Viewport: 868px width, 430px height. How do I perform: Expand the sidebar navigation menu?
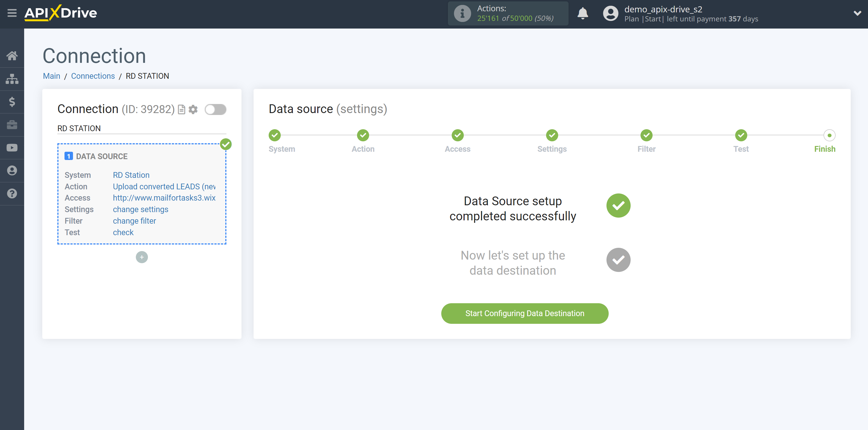pos(12,13)
